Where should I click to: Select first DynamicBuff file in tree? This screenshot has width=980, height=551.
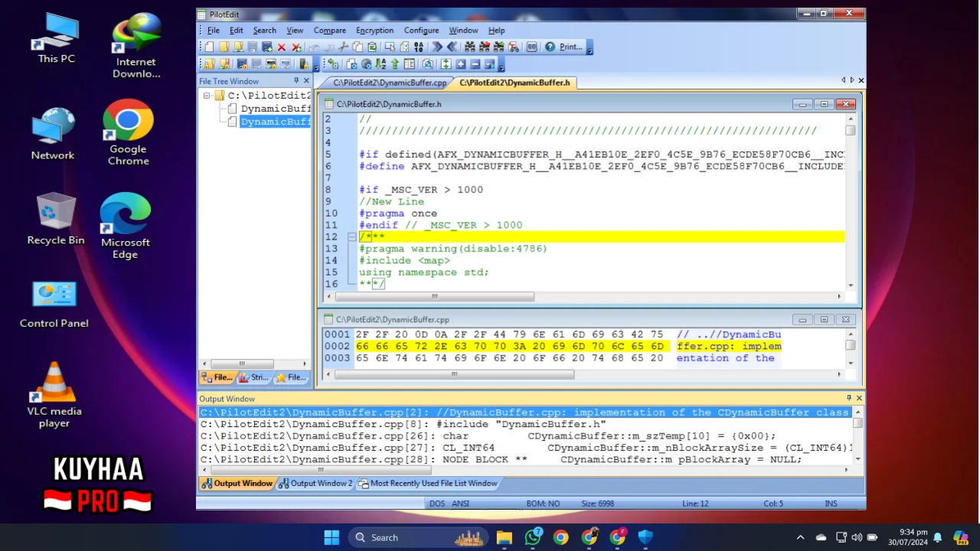coord(276,109)
